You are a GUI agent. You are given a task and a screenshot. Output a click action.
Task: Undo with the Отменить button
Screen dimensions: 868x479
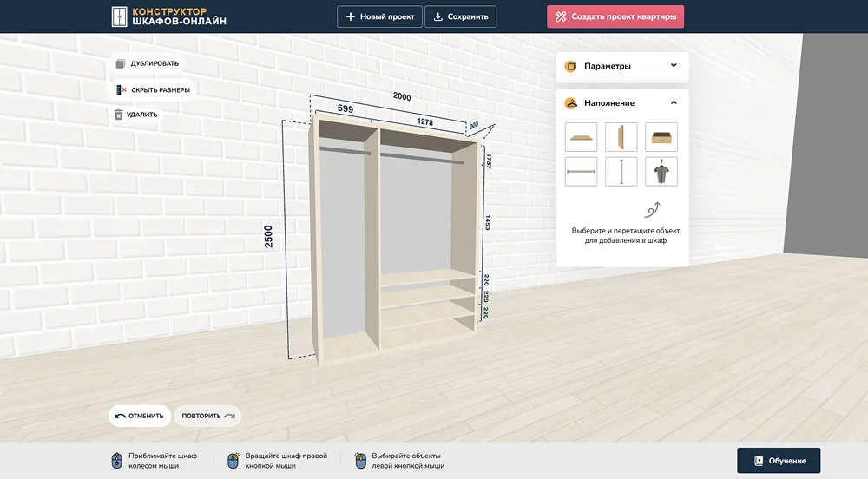[139, 416]
